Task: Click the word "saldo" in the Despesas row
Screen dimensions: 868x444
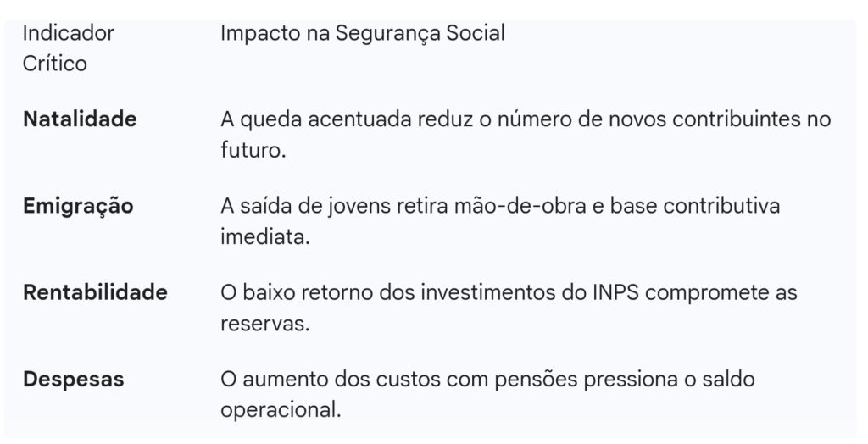Action: (728, 379)
